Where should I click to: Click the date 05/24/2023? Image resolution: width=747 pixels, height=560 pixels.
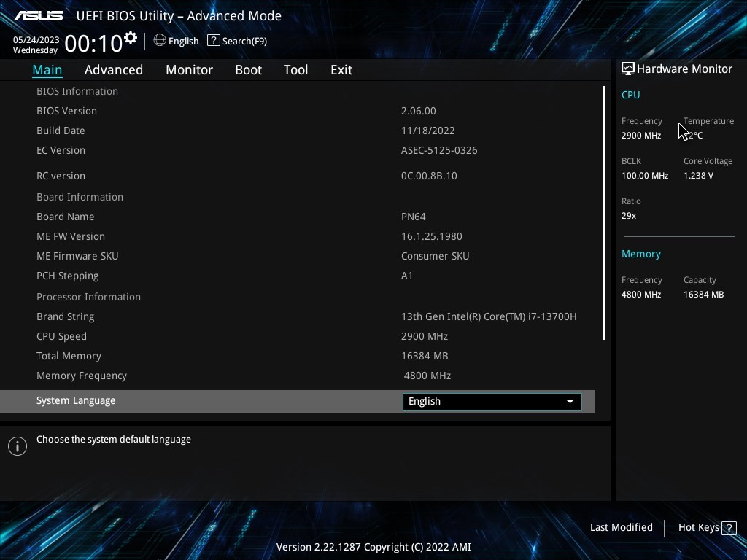tap(36, 40)
